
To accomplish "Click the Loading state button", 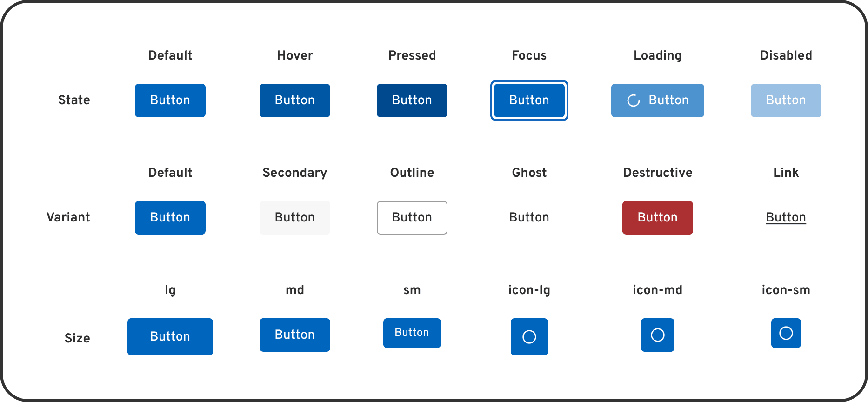I will click(657, 100).
